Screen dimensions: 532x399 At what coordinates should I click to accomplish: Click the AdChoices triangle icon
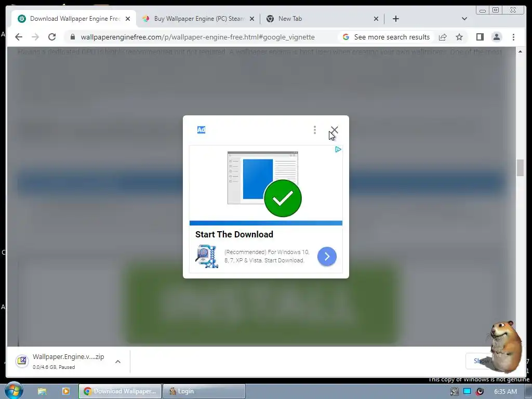pos(338,149)
